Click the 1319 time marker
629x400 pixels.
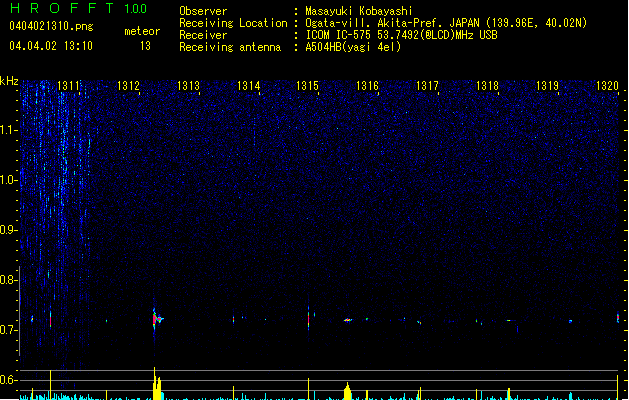click(x=547, y=86)
